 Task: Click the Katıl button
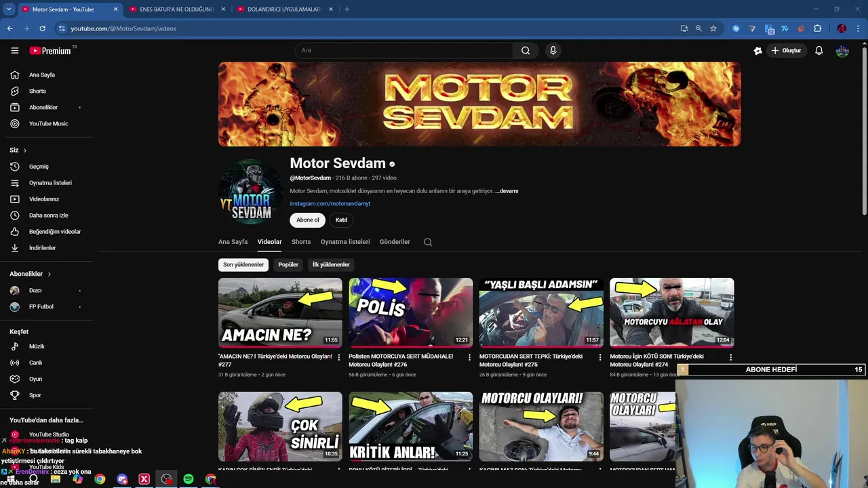pyautogui.click(x=341, y=220)
